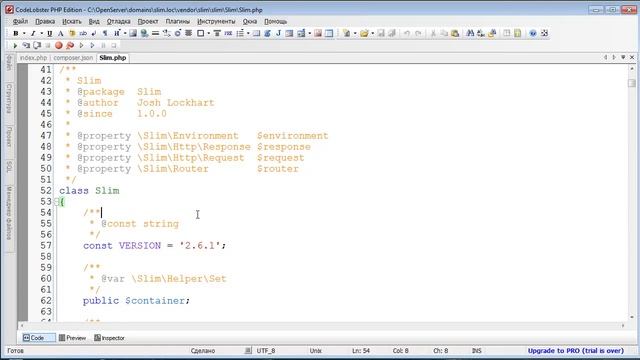This screenshot has height=360, width=640.
Task: Click the Paste clipboard icon
Action: coord(455,33)
